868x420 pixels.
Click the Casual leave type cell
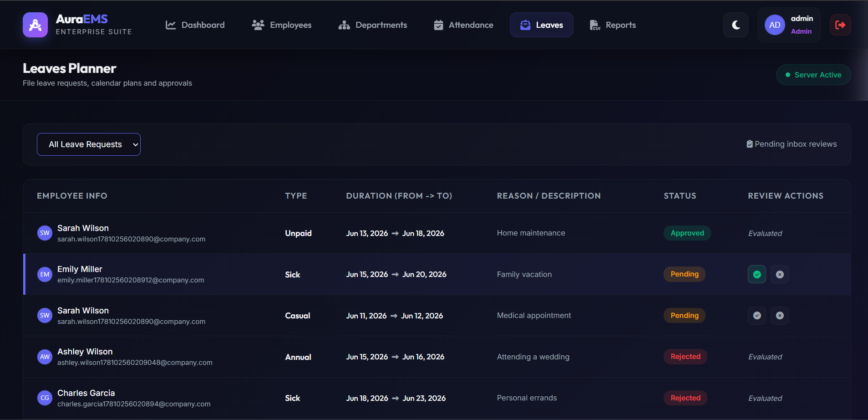298,316
